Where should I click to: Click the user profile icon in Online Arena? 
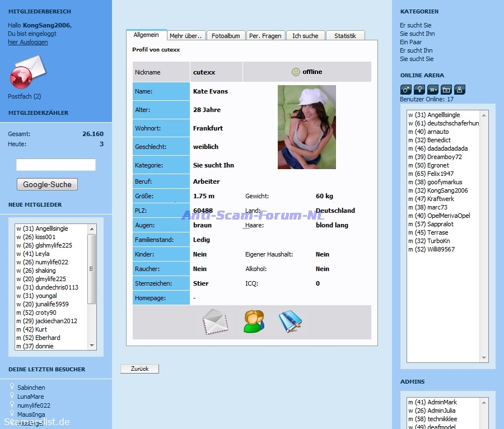460,90
